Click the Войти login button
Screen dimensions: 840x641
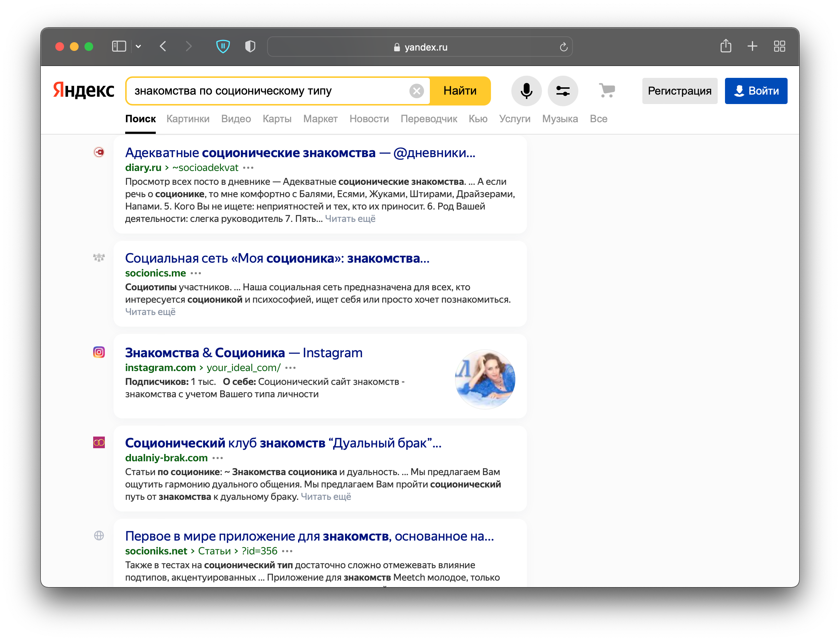click(x=756, y=91)
